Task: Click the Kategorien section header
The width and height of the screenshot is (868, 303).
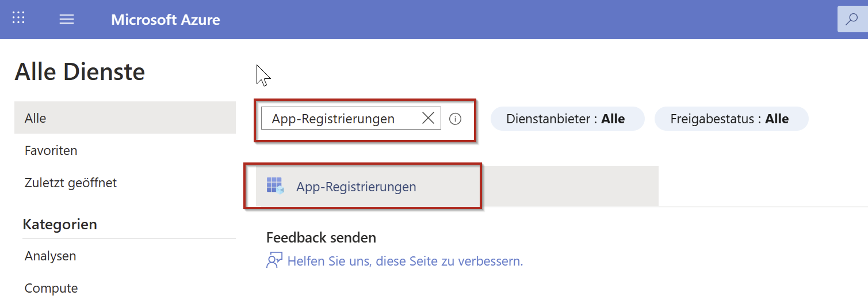Action: point(60,224)
